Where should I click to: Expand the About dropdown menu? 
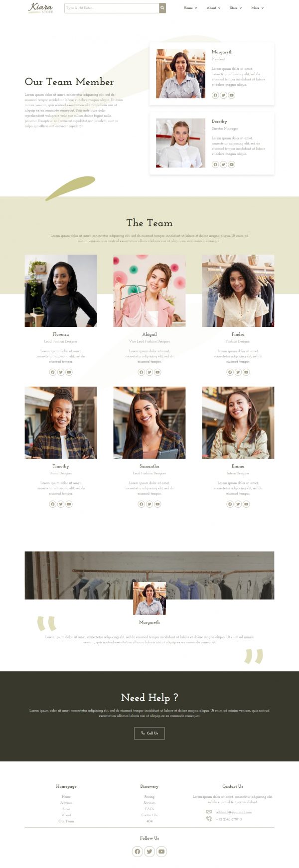pos(214,8)
